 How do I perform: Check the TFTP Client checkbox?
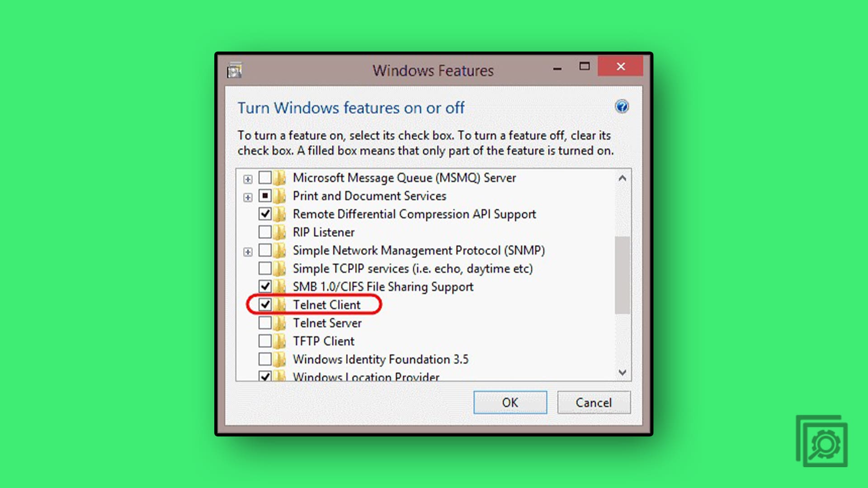point(265,341)
